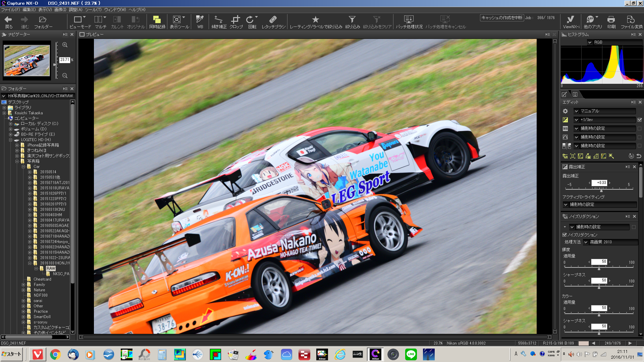This screenshot has height=362, width=644.
Task: Click the Noise Reduction adjustment icon in Edit panel
Action: (565, 156)
